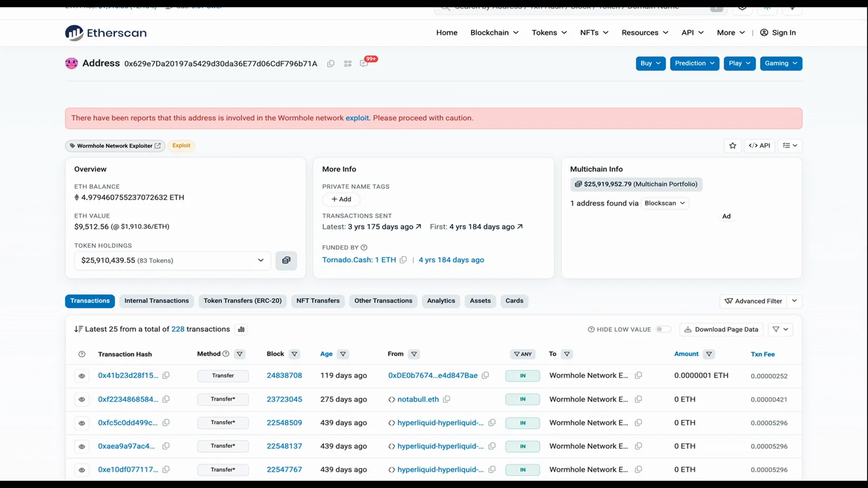
Task: Expand the Prediction dropdown
Action: click(x=694, y=63)
